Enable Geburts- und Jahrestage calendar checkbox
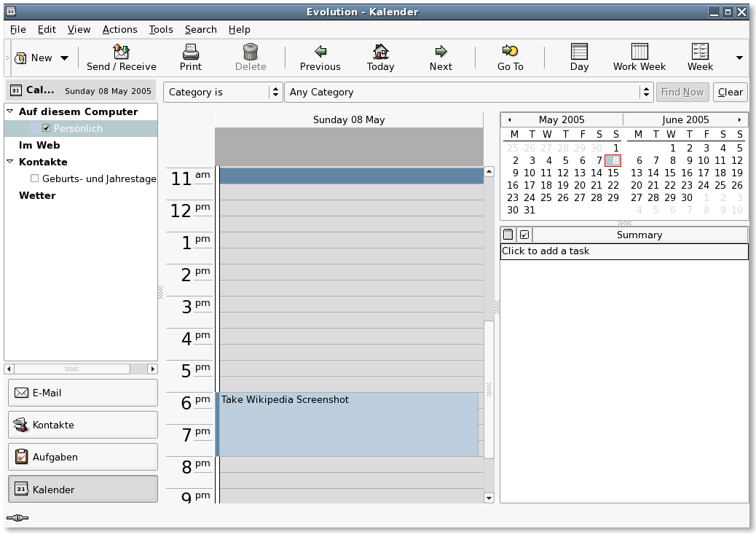 pos(34,178)
